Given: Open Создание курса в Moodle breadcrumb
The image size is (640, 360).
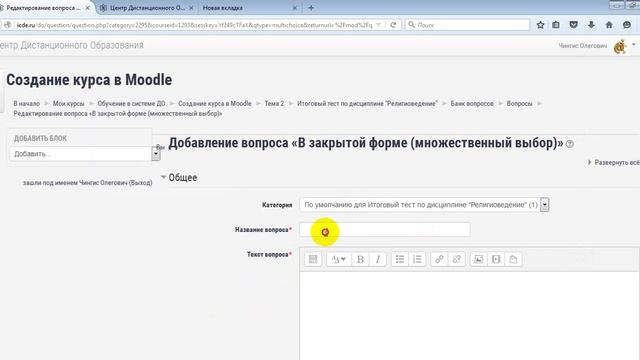Looking at the screenshot, I should [215, 104].
